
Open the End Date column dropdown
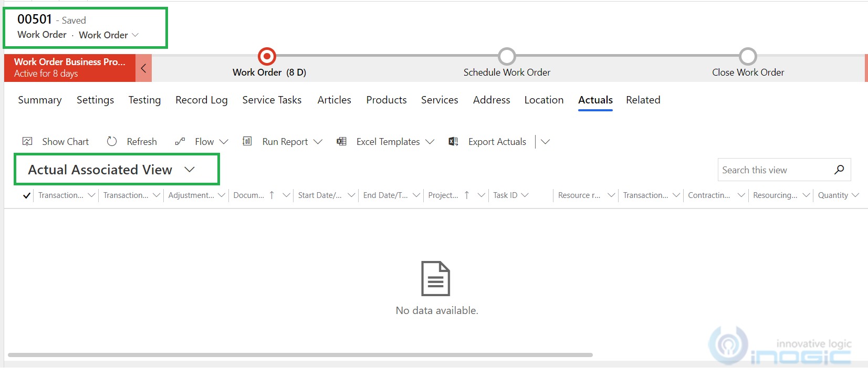[416, 195]
